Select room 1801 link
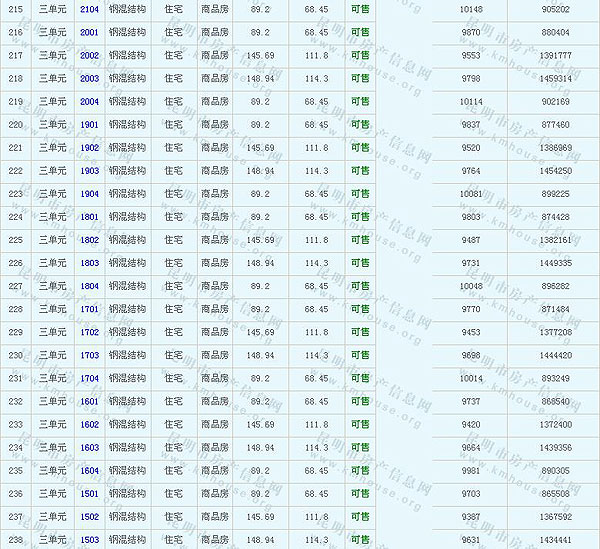Screen dimensions: 600x549 pos(89,217)
